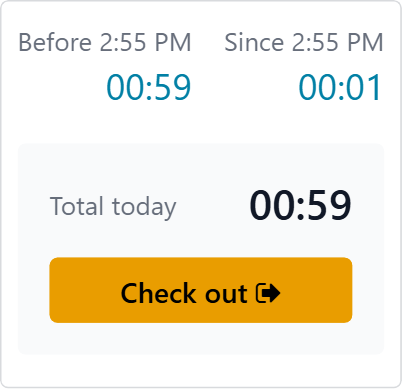Click the teal 00:59 time under Before
The image size is (402, 390).
(149, 87)
